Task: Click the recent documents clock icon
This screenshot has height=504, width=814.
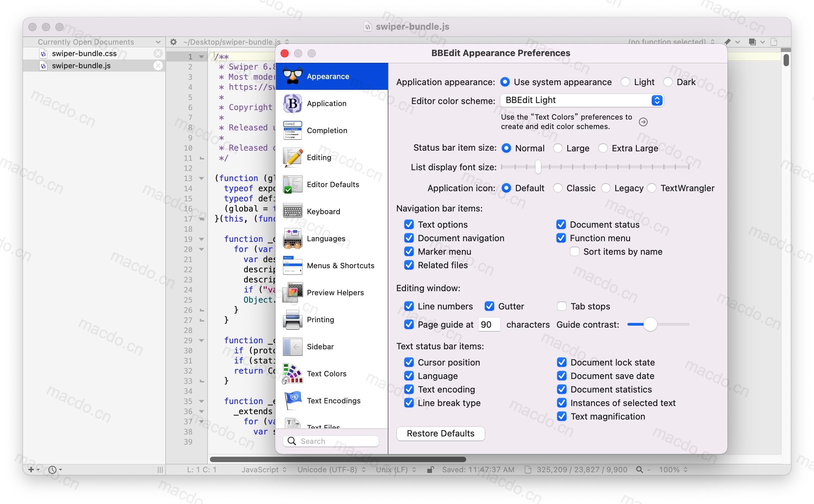Action: [52, 470]
